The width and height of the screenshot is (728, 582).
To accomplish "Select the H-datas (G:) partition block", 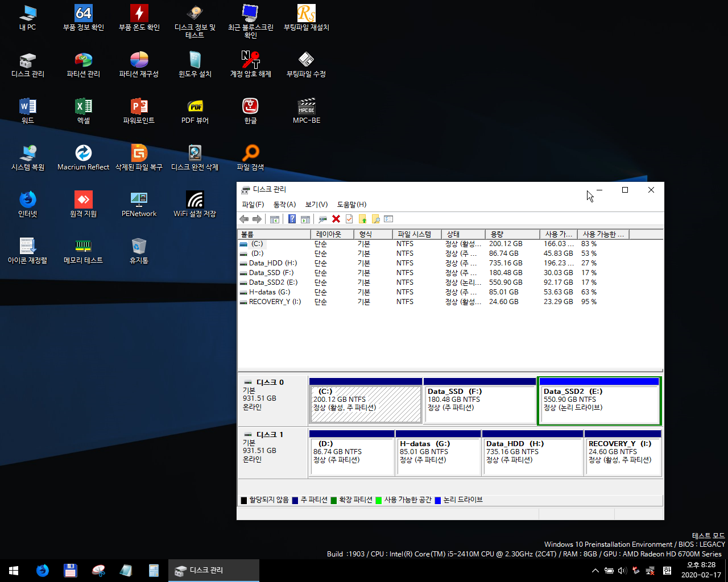I will (x=439, y=453).
